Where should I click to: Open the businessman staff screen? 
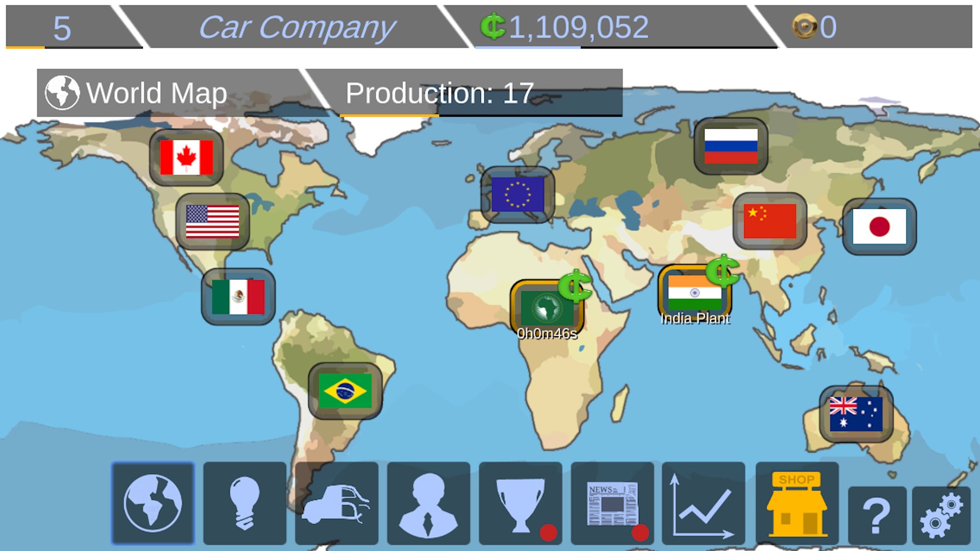pos(428,503)
